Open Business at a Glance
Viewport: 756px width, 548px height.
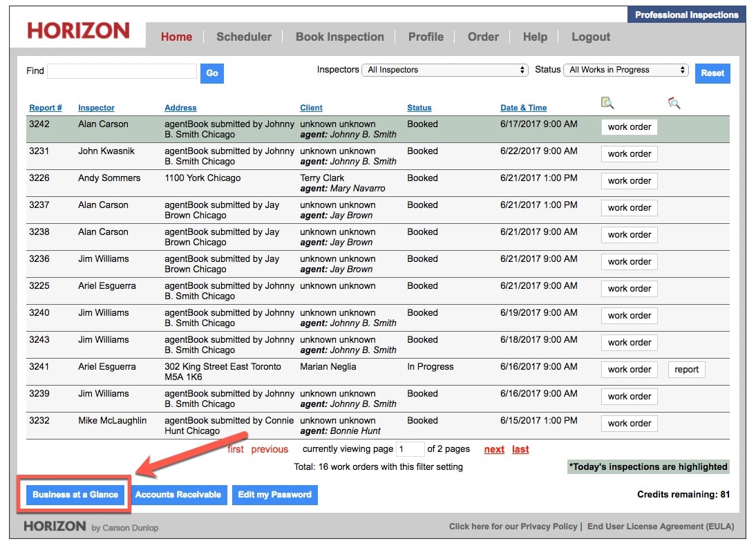(75, 495)
